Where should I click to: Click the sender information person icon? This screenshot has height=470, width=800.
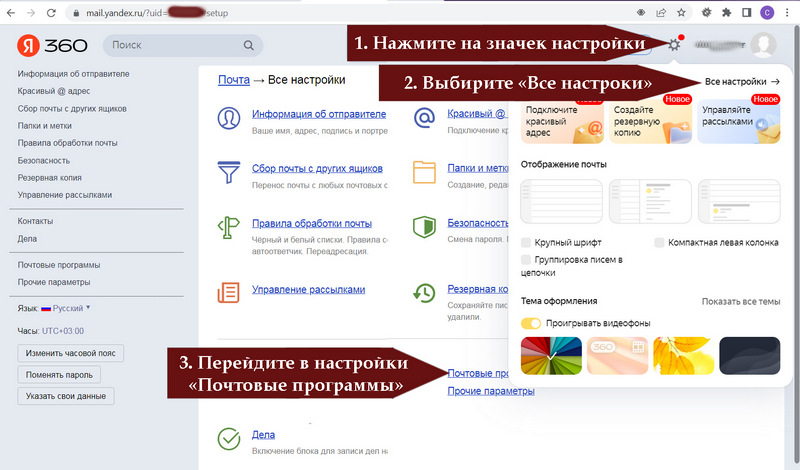(x=229, y=119)
